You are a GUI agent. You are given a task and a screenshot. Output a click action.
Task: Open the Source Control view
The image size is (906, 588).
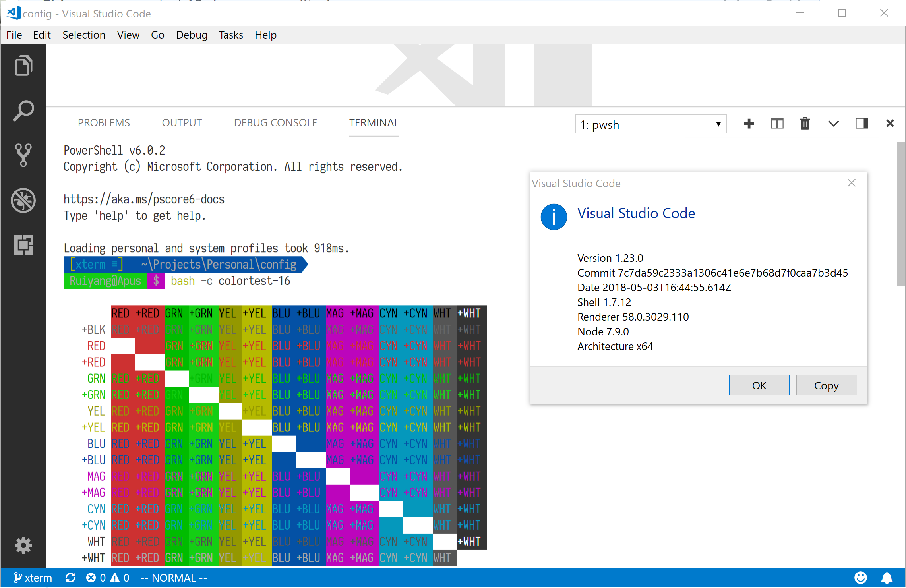click(x=23, y=155)
